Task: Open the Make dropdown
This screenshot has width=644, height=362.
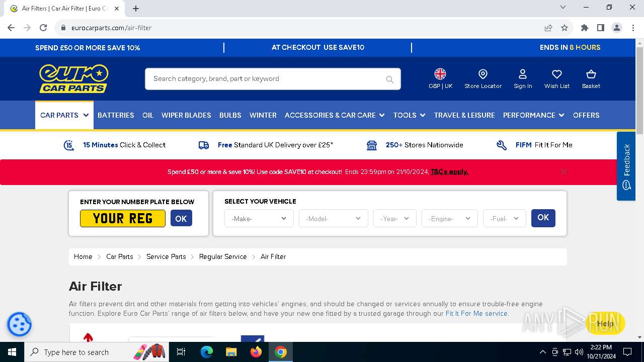Action: pyautogui.click(x=259, y=218)
